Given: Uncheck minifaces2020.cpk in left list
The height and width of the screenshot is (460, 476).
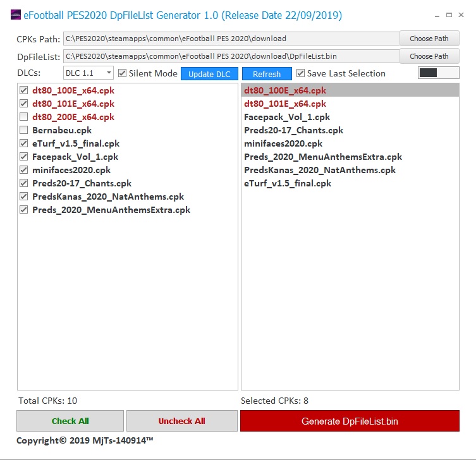Looking at the screenshot, I should click(x=23, y=170).
